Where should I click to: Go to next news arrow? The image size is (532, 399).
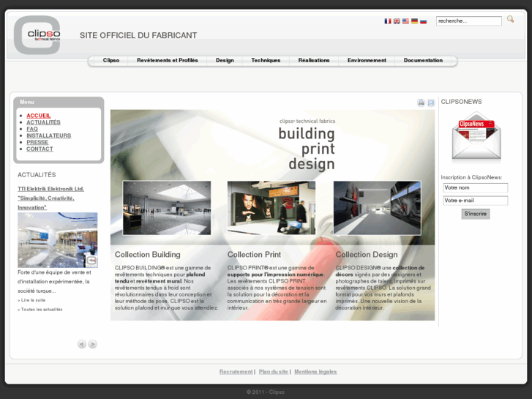tap(93, 344)
